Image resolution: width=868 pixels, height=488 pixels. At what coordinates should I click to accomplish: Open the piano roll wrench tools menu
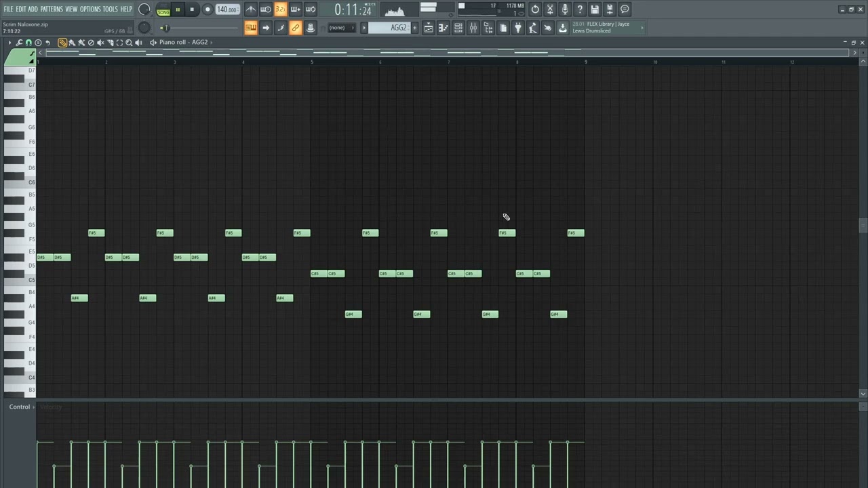(x=19, y=43)
